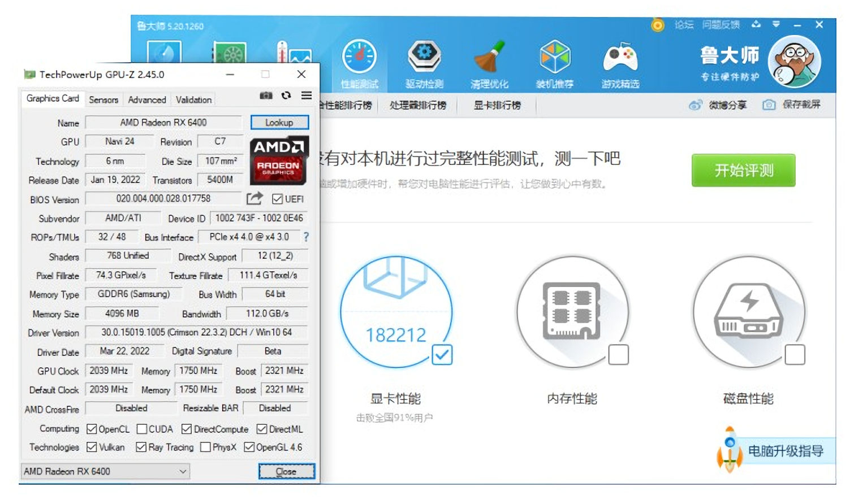Toggle the UEFI checkbox
This screenshot has height=504, width=854.
[x=277, y=199]
